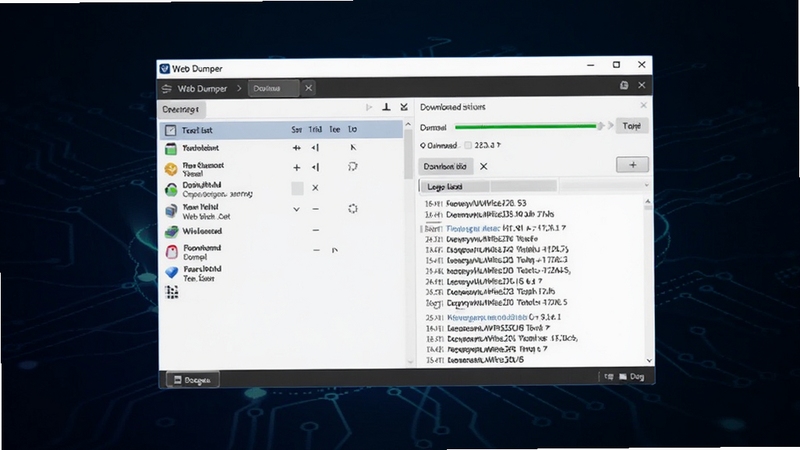The width and height of the screenshot is (800, 450).
Task: Click the task list scrollbar thumb
Action: click(x=408, y=154)
